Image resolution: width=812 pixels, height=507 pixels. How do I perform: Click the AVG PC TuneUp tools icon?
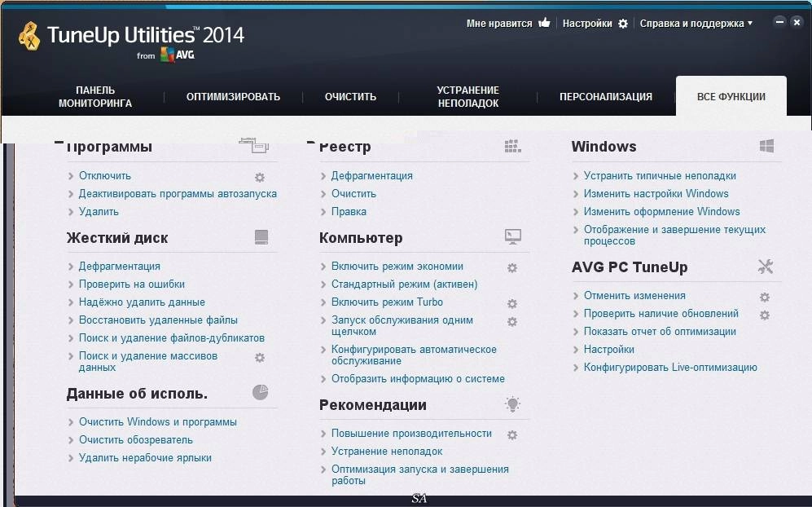[x=766, y=267]
